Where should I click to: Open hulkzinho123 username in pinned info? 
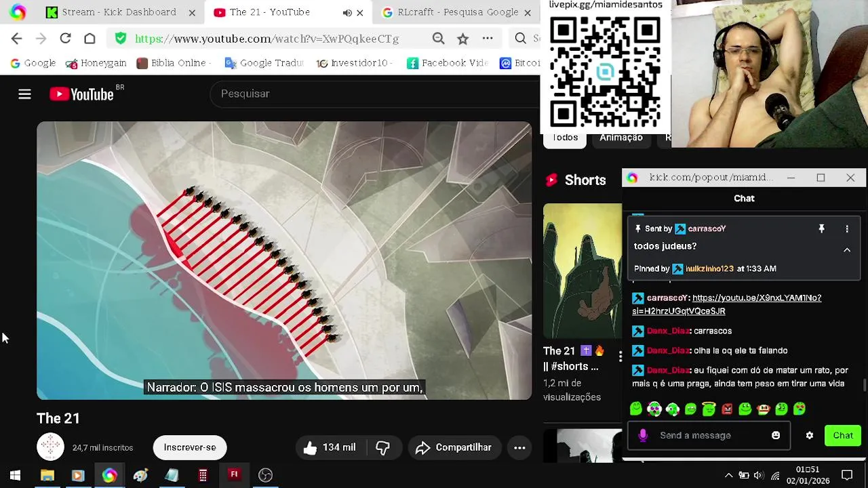pyautogui.click(x=709, y=269)
